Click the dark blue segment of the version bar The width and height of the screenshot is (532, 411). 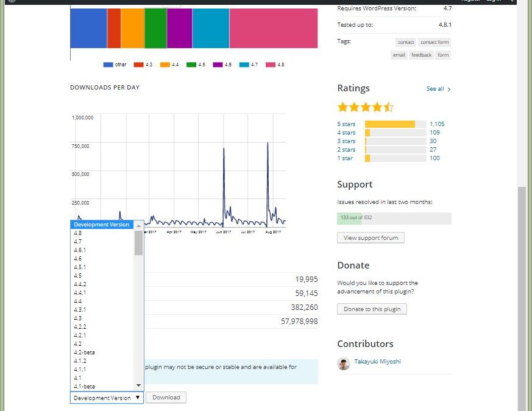click(88, 28)
